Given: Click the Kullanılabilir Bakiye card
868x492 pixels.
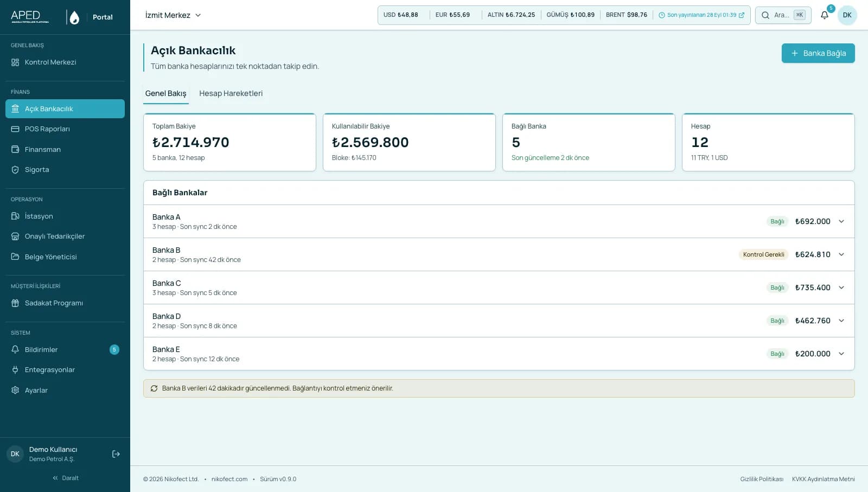Looking at the screenshot, I should pos(409,142).
